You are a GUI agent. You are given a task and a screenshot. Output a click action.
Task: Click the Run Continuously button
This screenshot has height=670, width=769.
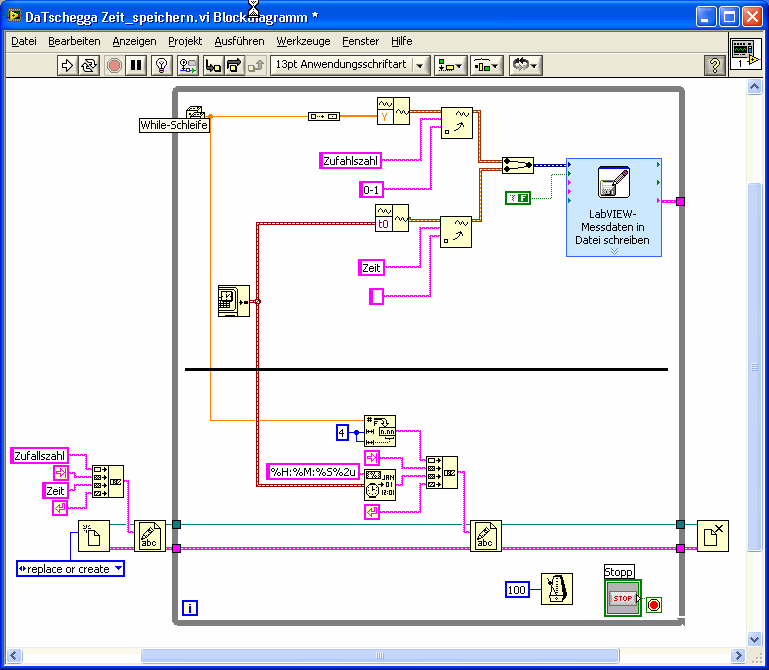89,65
